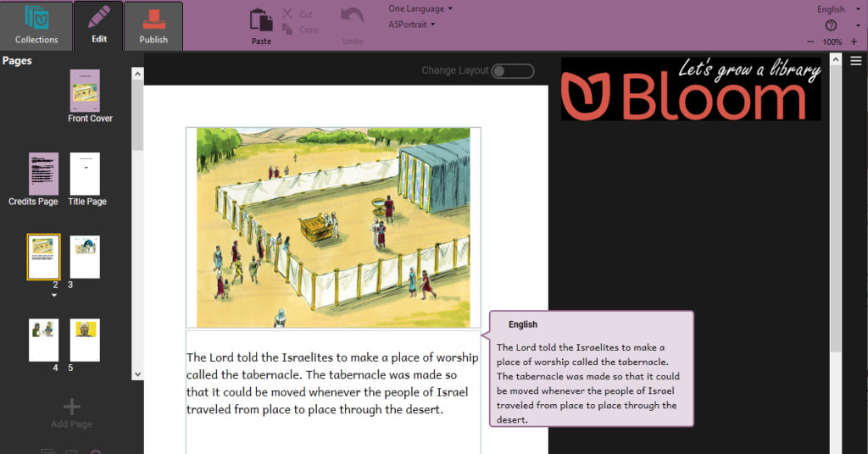Click the Copy icon in toolbar

tap(287, 30)
